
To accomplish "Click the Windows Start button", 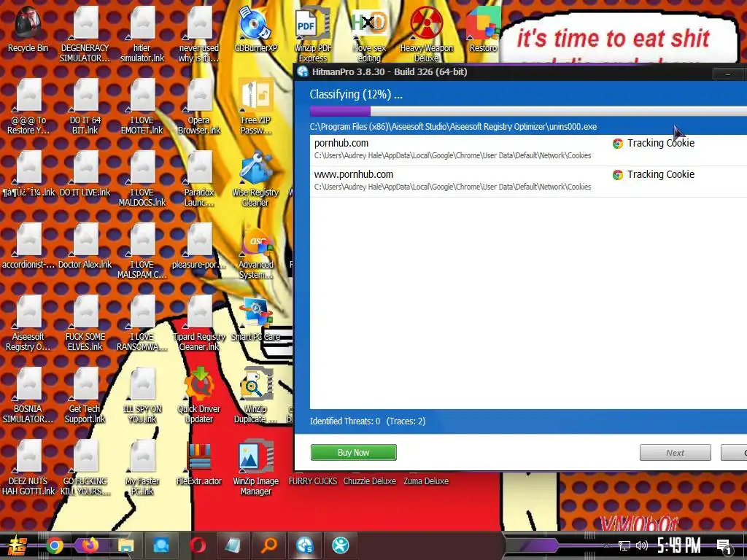I will point(17,545).
